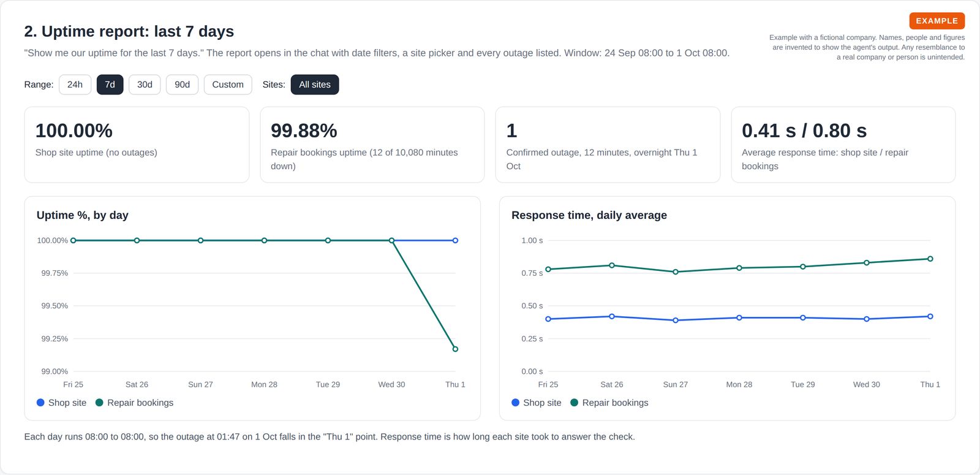Click the 99.88% repair bookings uptime card
The width and height of the screenshot is (980, 475).
tap(372, 145)
